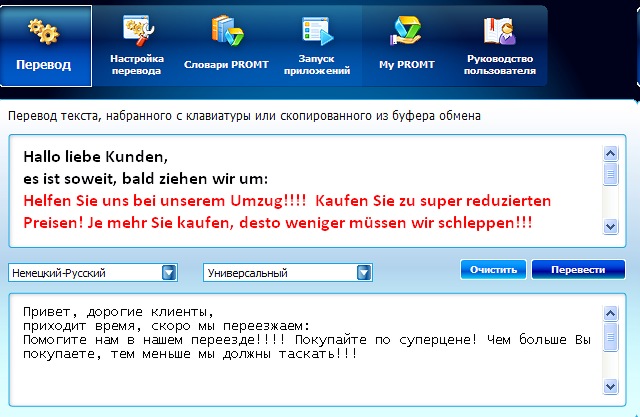Click the text 'тем меньше мы должны таскать!!!'
Image resolution: width=640 pixels, height=417 pixels.
[x=234, y=354]
